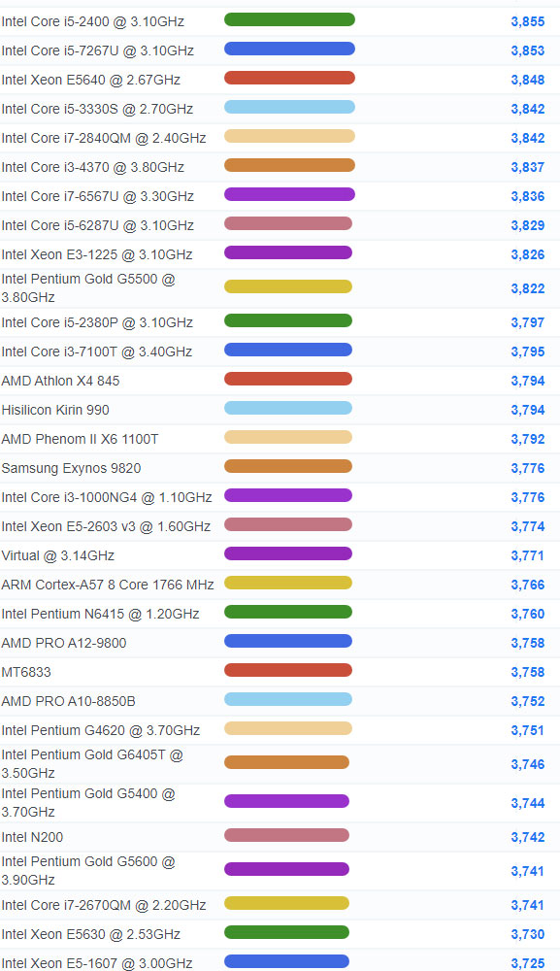Screen dimensions: 560x971
Task: Click green bar for Intel Xeon E5630
Action: (x=286, y=932)
